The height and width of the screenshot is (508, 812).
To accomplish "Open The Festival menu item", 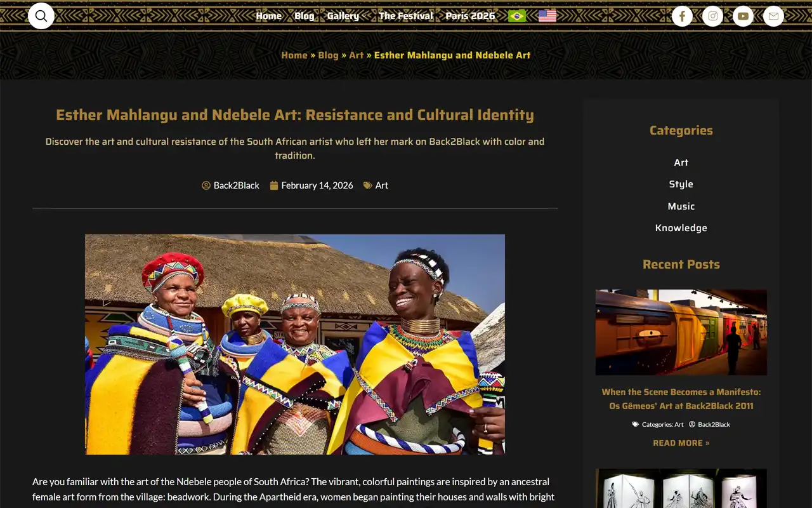I will pos(406,16).
